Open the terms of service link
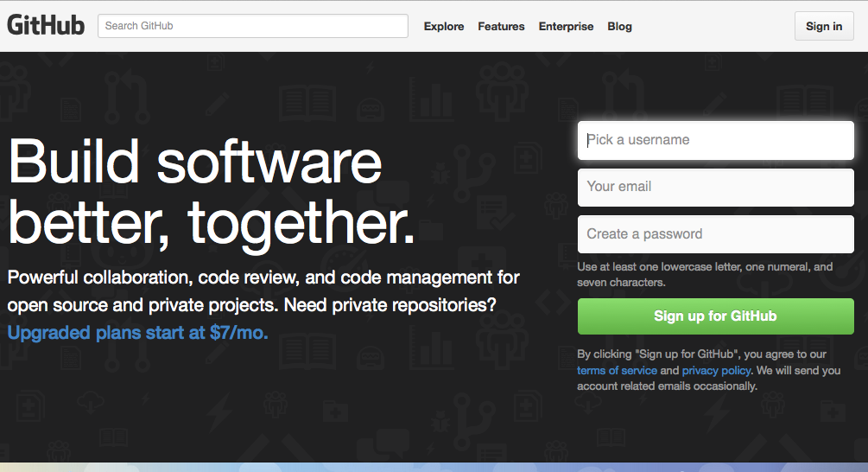 617,370
